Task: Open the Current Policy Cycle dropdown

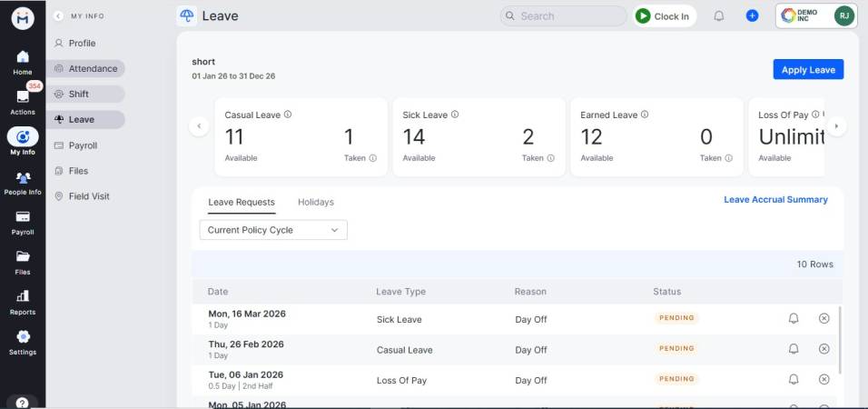Action: click(x=273, y=230)
